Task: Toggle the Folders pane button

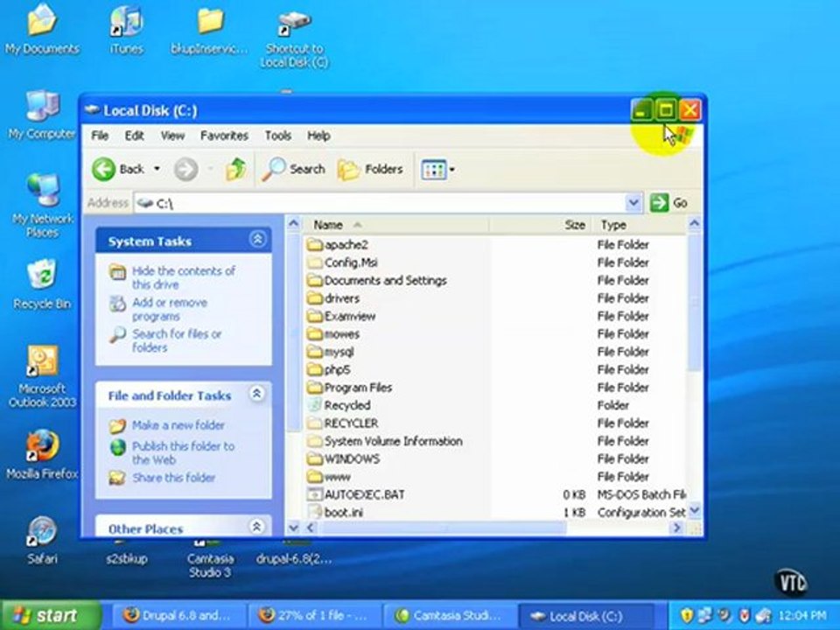Action: (x=370, y=169)
